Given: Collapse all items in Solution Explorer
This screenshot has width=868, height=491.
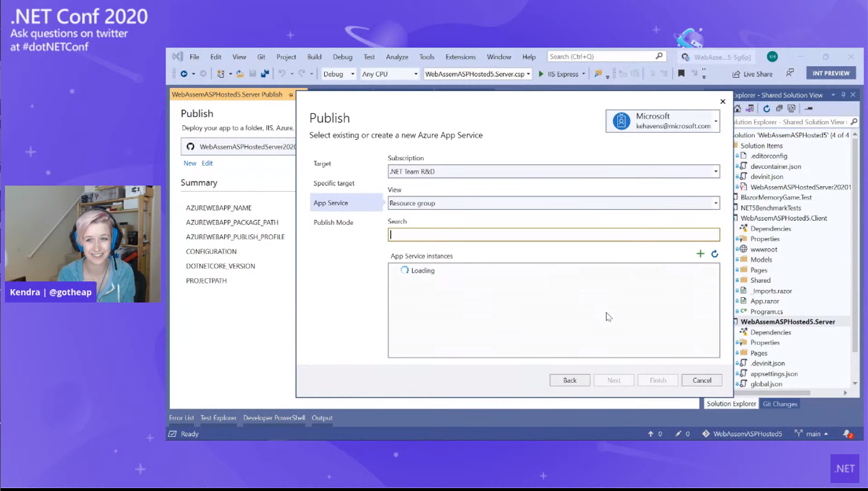Looking at the screenshot, I should pos(779,108).
